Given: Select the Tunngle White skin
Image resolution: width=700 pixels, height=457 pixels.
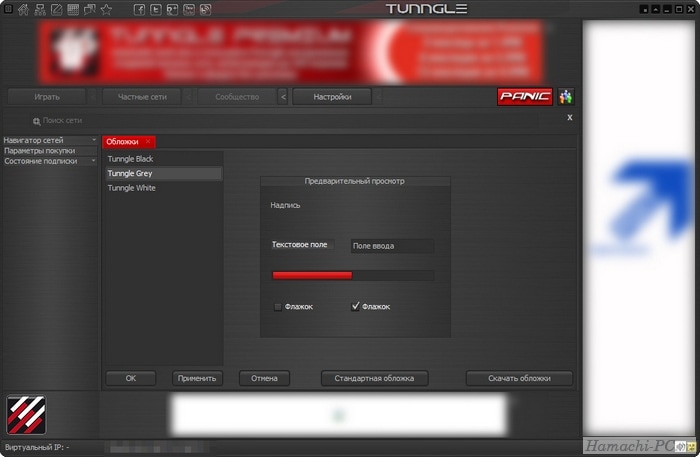Looking at the screenshot, I should tap(163, 188).
